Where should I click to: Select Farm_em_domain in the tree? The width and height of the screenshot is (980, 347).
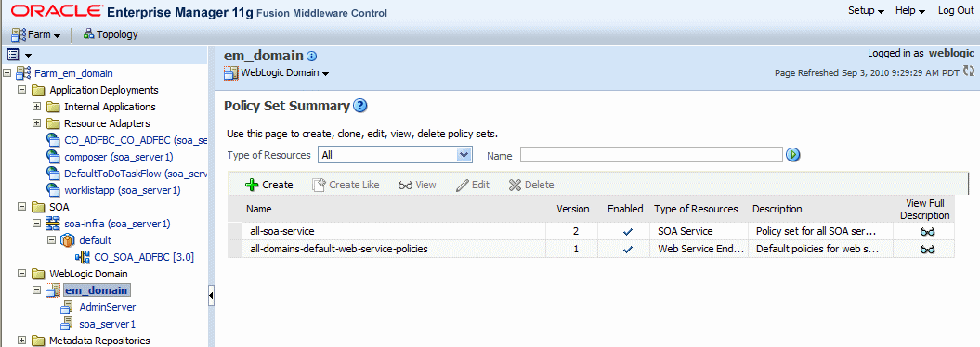click(73, 73)
